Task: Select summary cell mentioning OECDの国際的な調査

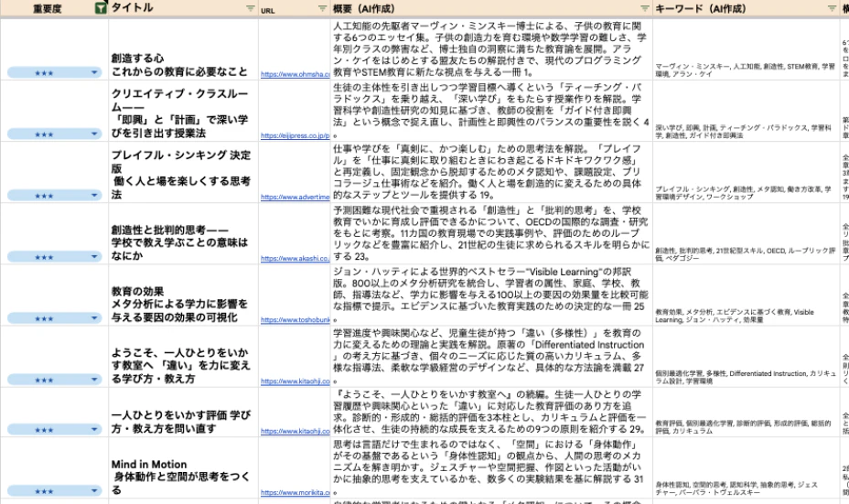Action: click(491, 234)
